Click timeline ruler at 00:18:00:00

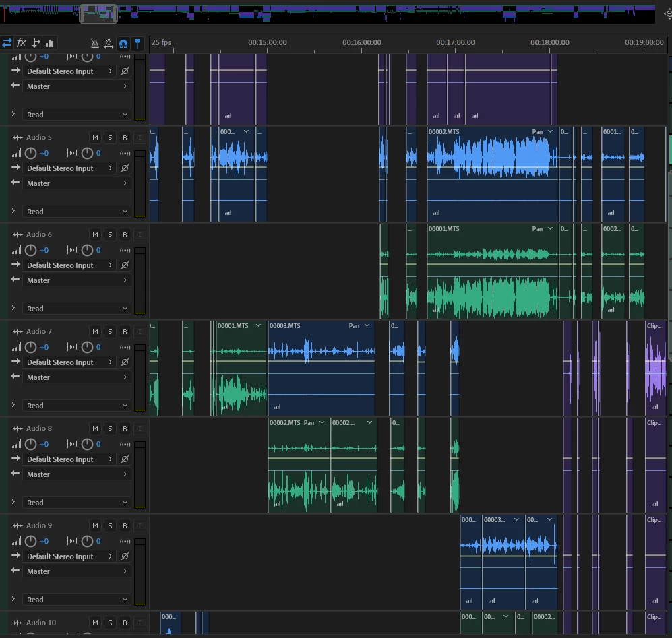pyautogui.click(x=550, y=42)
